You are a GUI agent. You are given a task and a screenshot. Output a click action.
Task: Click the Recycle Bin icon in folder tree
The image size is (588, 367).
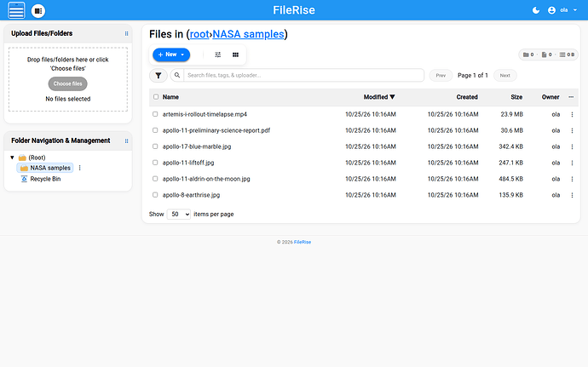pyautogui.click(x=24, y=179)
